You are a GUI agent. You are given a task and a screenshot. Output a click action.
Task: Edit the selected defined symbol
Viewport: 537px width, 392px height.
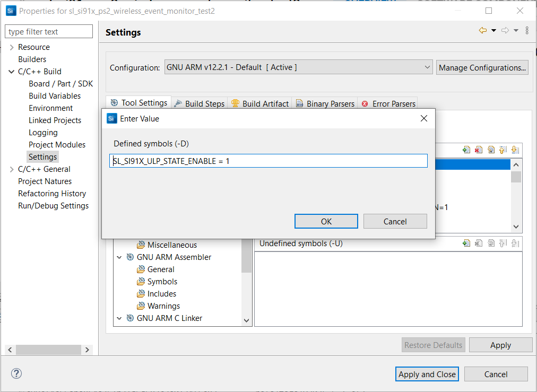(x=490, y=150)
